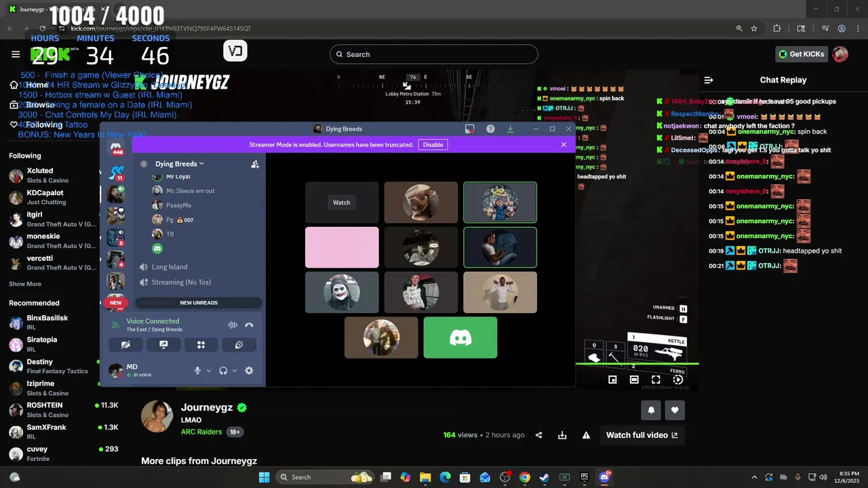Toggle theater mode on video
Image resolution: width=868 pixels, height=488 pixels.
634,380
